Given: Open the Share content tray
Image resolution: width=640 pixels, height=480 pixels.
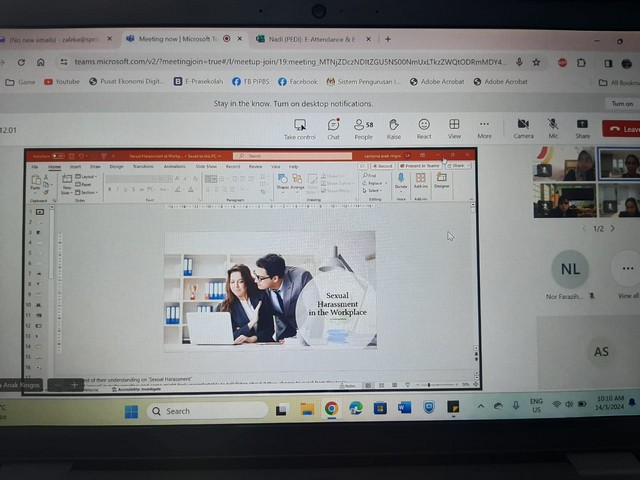Looking at the screenshot, I should (x=582, y=127).
